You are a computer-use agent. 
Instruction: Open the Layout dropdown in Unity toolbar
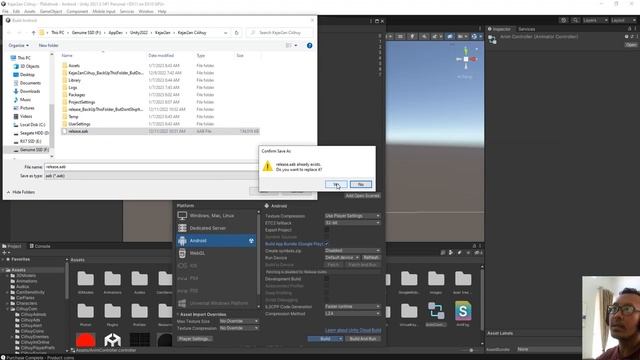click(623, 20)
